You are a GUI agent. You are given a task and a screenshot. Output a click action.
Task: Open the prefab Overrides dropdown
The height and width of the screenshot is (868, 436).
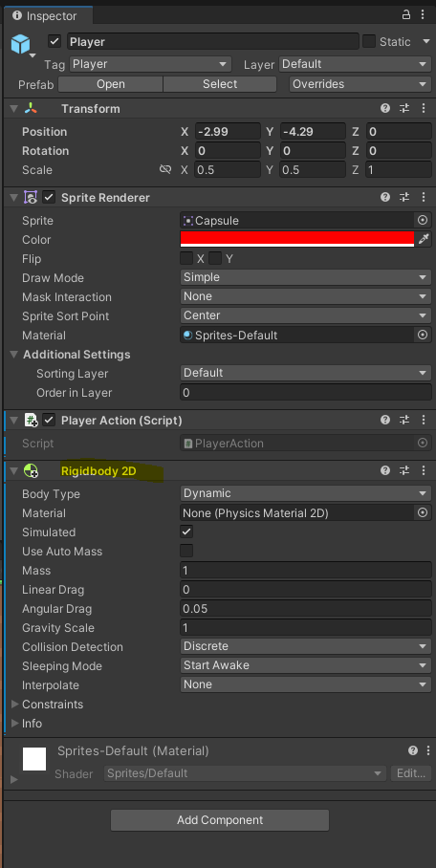360,84
